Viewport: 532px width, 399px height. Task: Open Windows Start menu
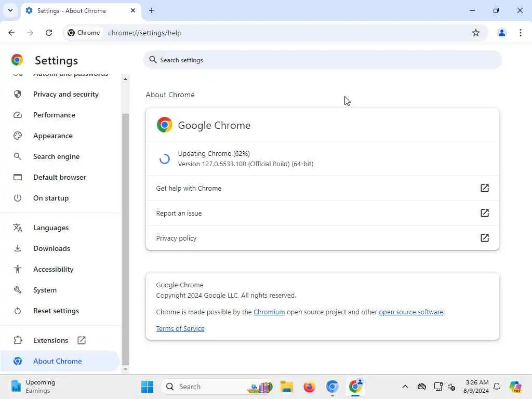147,387
